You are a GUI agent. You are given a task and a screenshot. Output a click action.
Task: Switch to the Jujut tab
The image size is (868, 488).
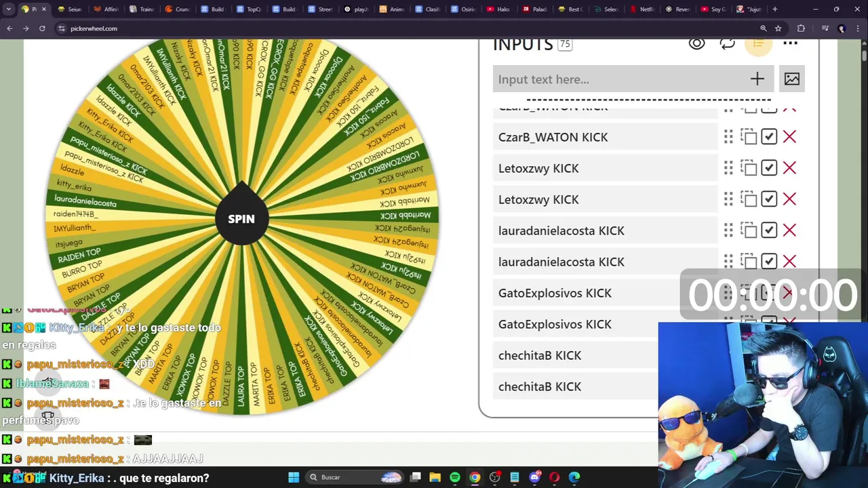(x=749, y=9)
